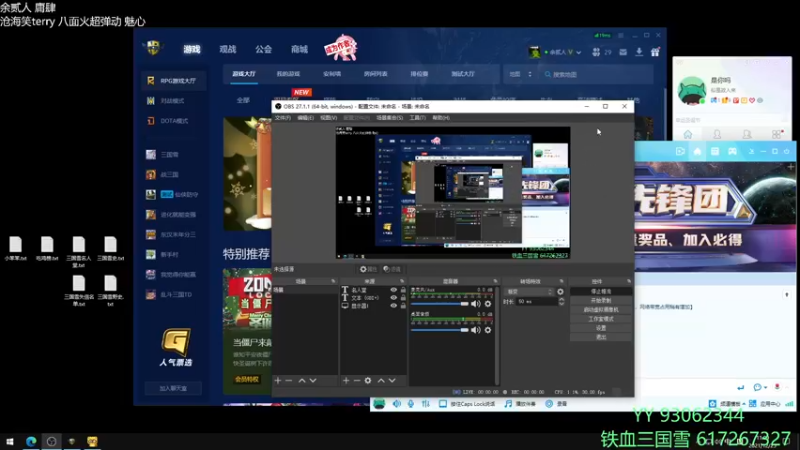Open settings gear for 麦克风/Aux channel
Viewport: 800px width, 450px height.
[488, 304]
